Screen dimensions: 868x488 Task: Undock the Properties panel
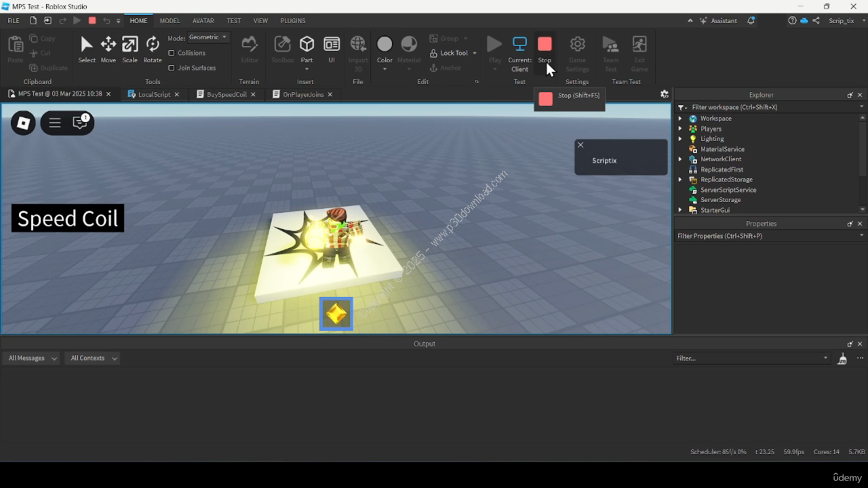coord(850,224)
